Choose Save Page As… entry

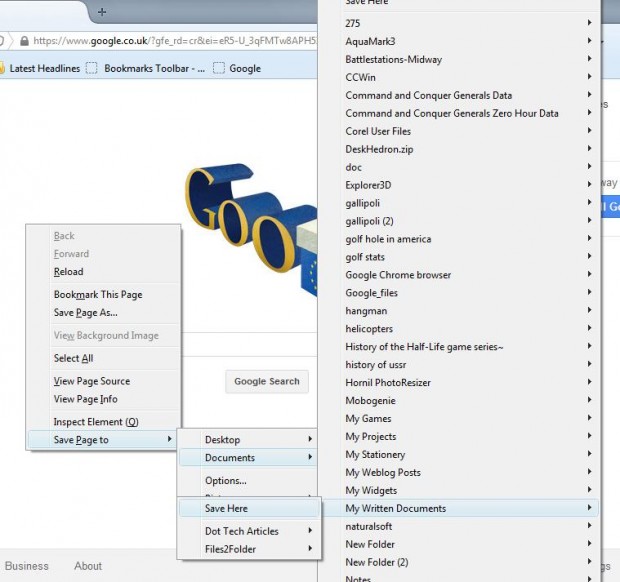coord(104,313)
